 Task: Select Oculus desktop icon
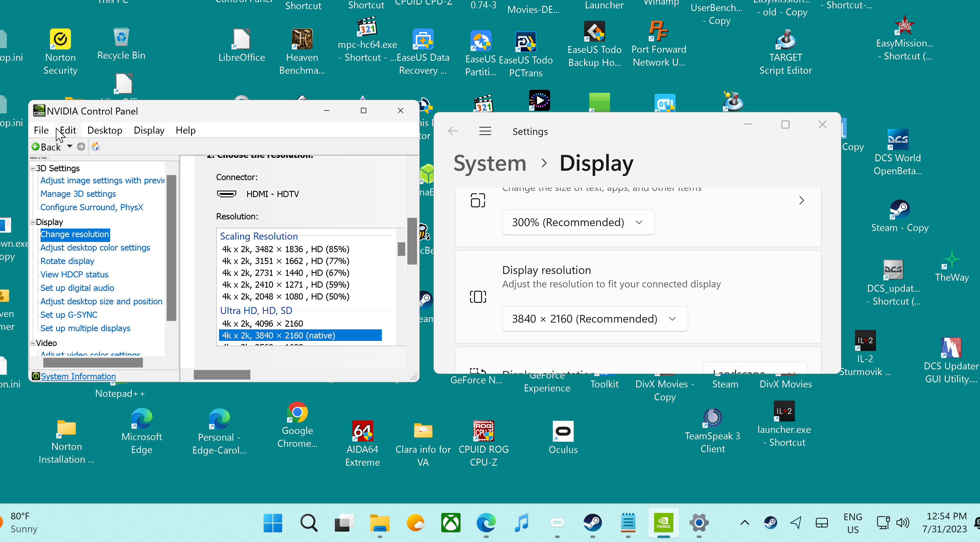click(563, 438)
